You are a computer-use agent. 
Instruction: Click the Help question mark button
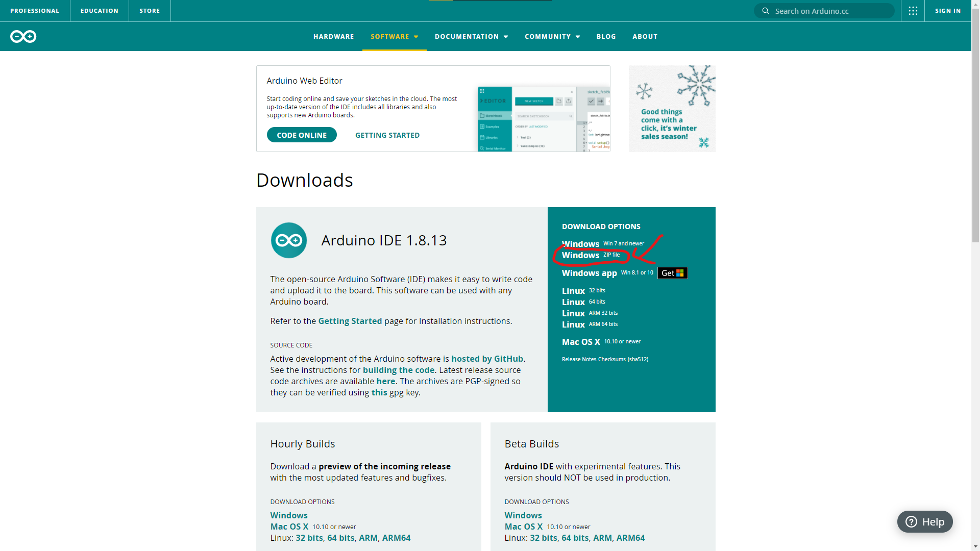(x=925, y=521)
